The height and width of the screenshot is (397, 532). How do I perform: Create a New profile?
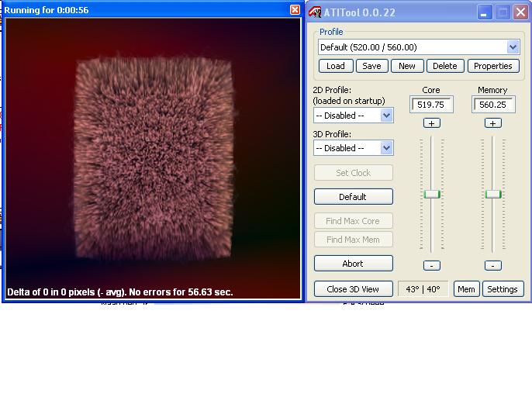(407, 66)
